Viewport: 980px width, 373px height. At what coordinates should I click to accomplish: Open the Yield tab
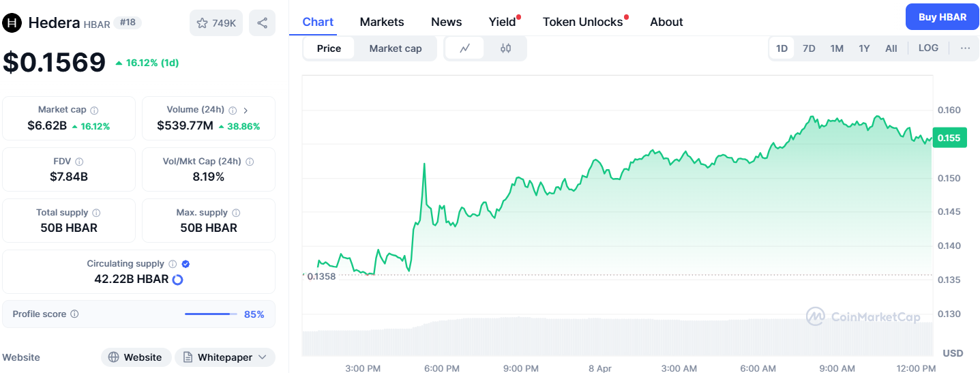[x=503, y=22]
